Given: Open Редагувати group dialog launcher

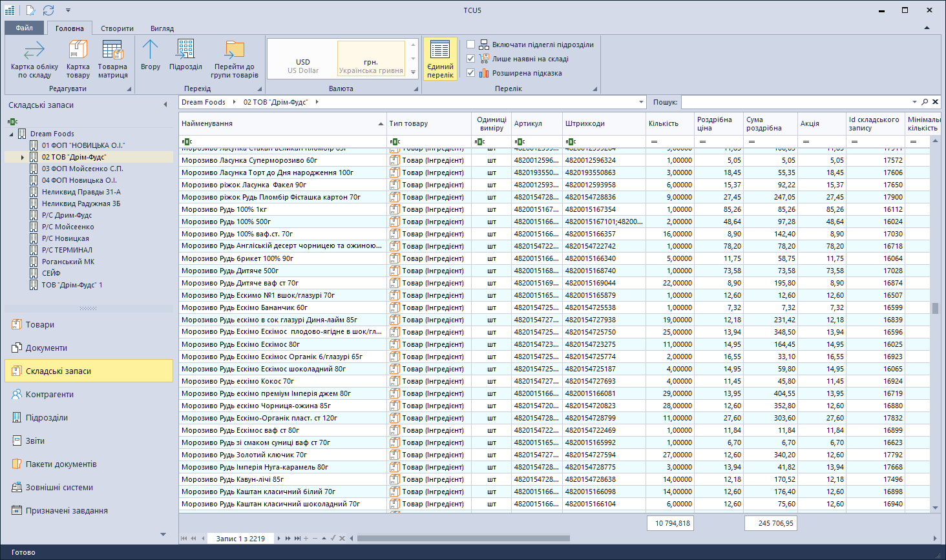Looking at the screenshot, I should click(129, 89).
